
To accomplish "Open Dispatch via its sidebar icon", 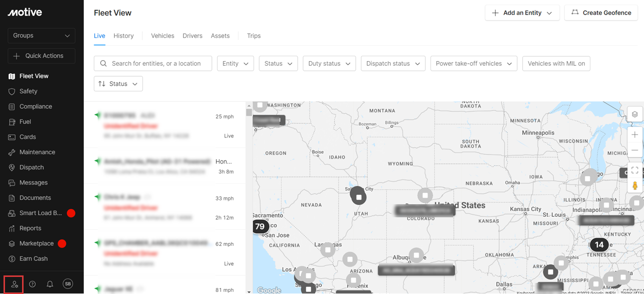I will 12,168.
